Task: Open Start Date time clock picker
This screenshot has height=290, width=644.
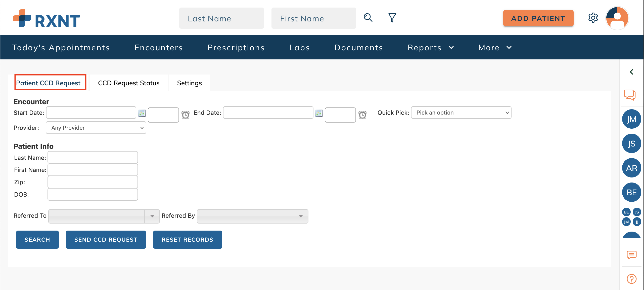Action: (x=186, y=115)
